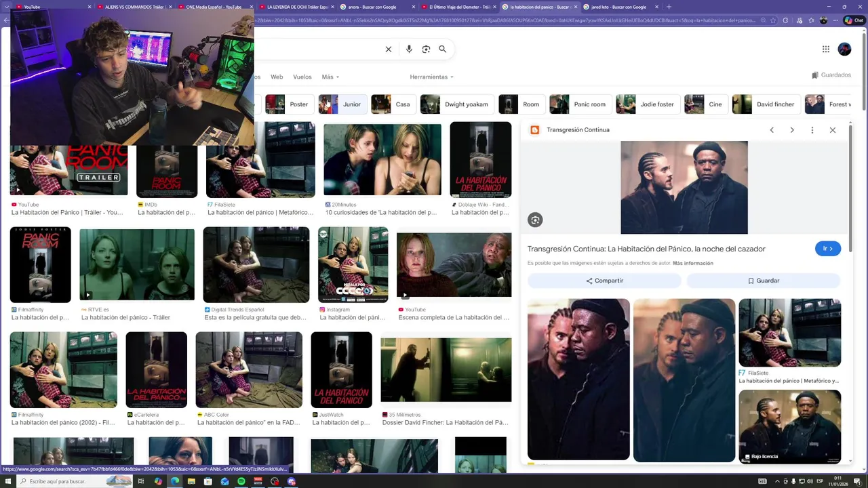
Task: Expand the Más search menu
Action: tap(330, 77)
